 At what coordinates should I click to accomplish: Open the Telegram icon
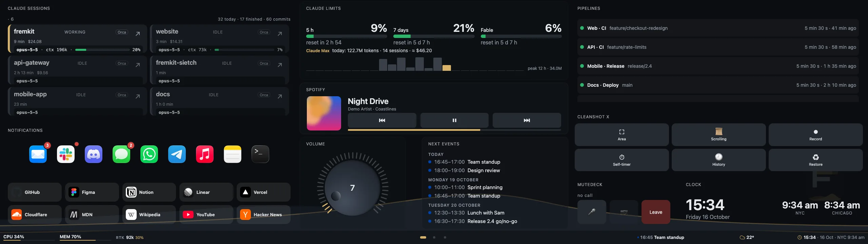[177, 154]
